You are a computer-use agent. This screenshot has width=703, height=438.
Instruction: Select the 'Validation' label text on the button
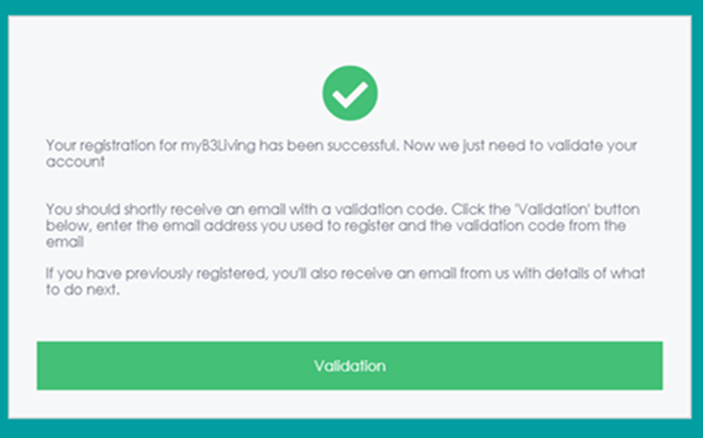(x=350, y=366)
